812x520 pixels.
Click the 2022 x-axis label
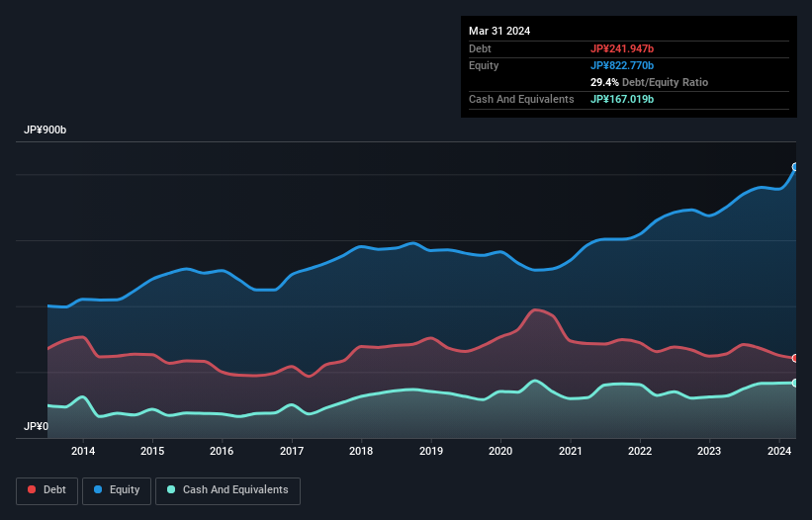pos(640,451)
